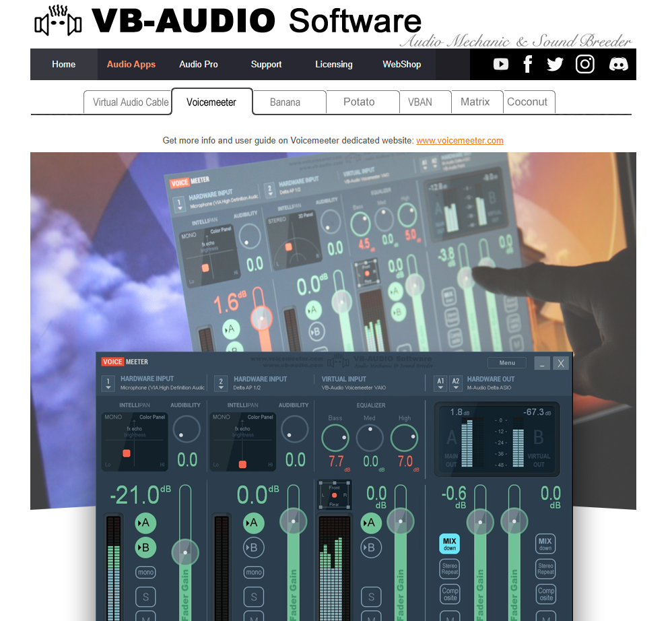Open the Voicemeeter Menu button
This screenshot has height=621, width=672.
507,362
